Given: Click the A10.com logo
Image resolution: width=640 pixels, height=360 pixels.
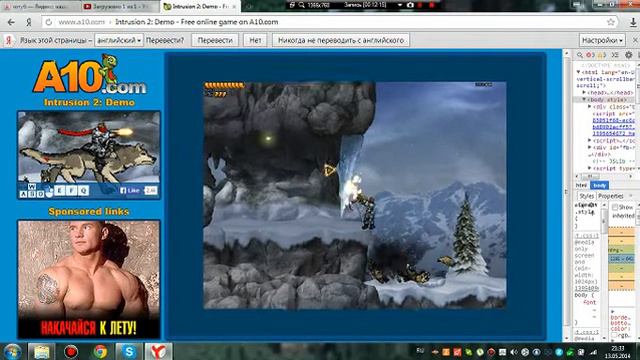Looking at the screenshot, I should (89, 75).
